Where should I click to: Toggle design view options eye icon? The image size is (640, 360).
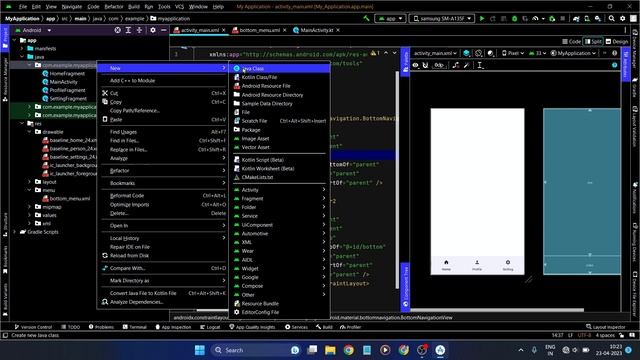tap(416, 65)
